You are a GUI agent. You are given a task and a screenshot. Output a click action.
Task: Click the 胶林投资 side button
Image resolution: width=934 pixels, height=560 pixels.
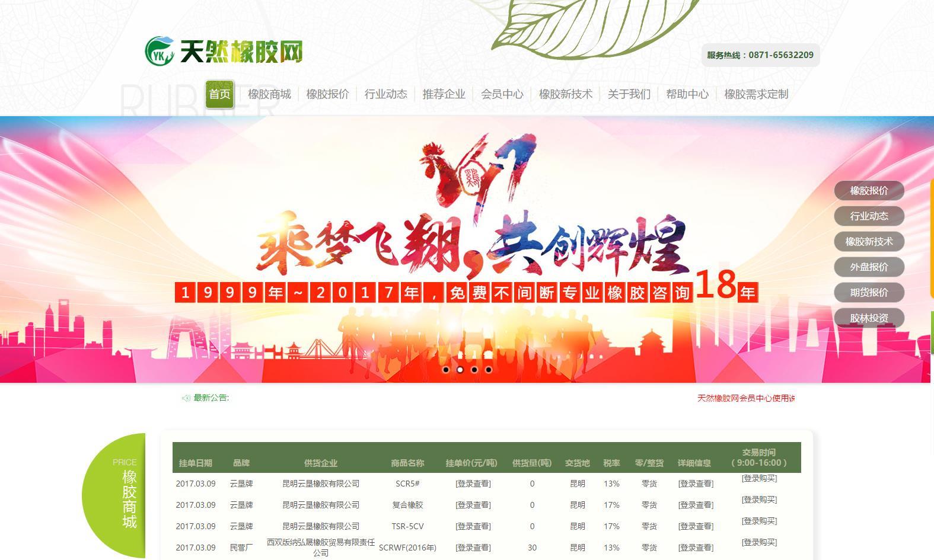click(869, 318)
